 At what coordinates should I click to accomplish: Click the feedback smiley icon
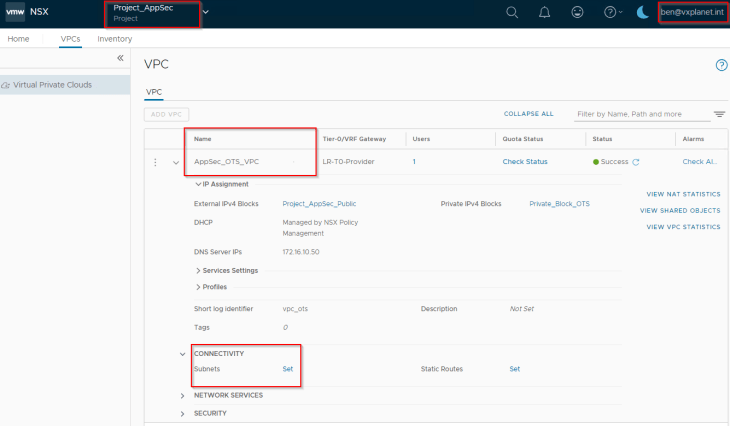click(x=577, y=12)
